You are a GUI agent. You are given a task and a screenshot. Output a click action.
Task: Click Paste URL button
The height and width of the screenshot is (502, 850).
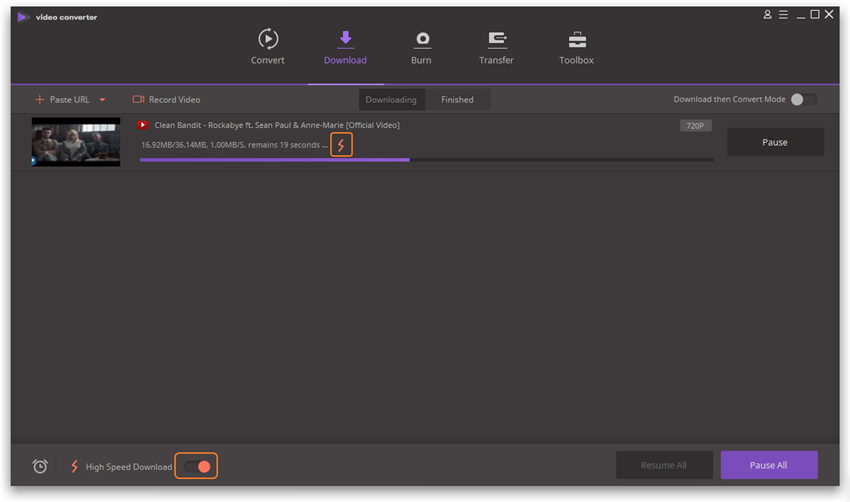pyautogui.click(x=62, y=100)
